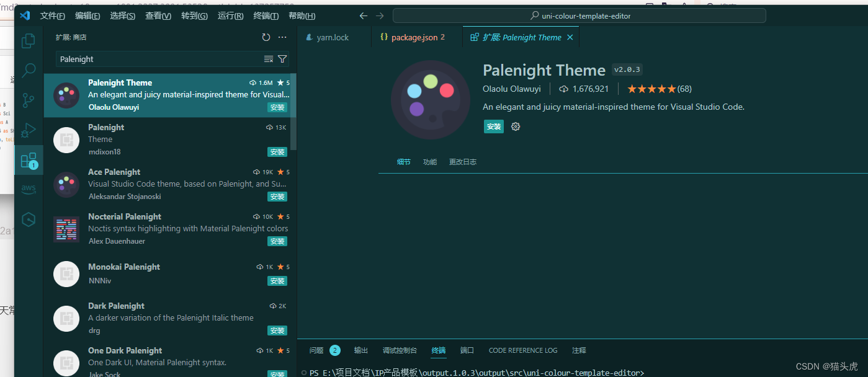
Task: Open the Extensions view in the activity bar
Action: [x=29, y=160]
